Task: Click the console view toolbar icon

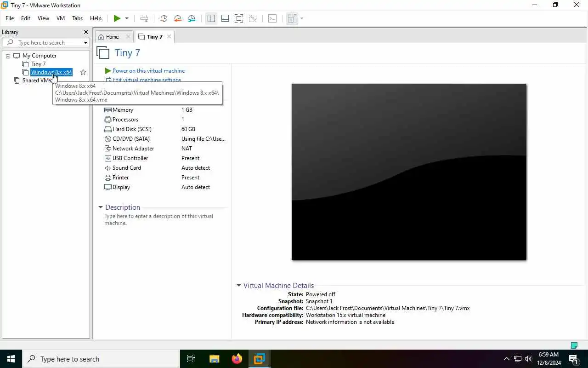Action: tap(272, 18)
